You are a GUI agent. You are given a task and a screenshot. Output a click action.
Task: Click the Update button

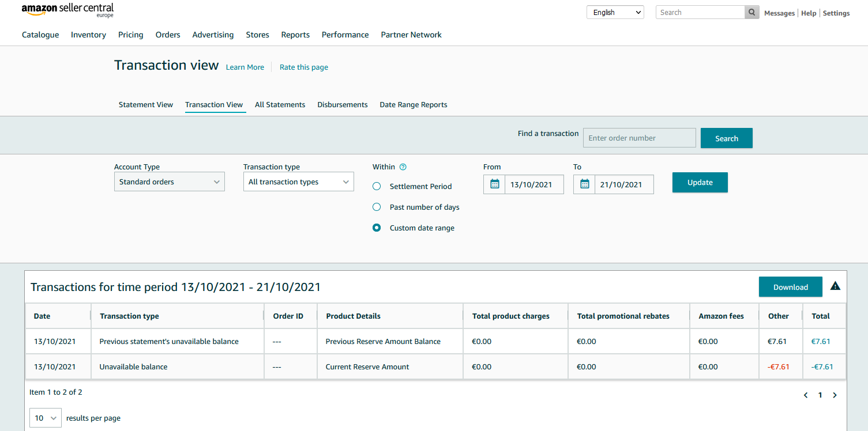[700, 182]
